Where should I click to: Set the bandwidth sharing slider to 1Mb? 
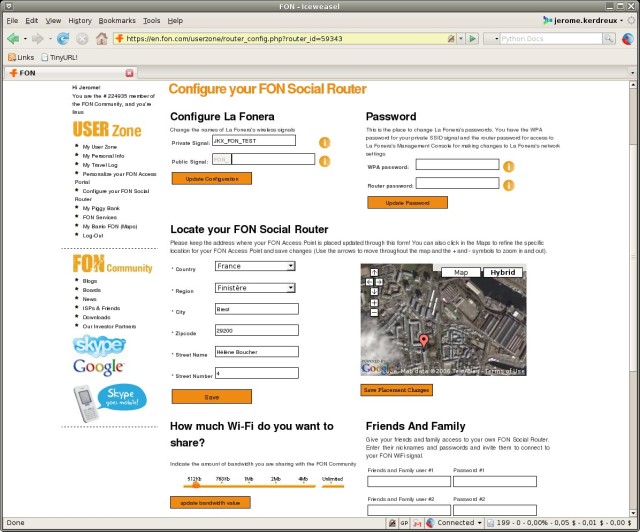(x=248, y=485)
